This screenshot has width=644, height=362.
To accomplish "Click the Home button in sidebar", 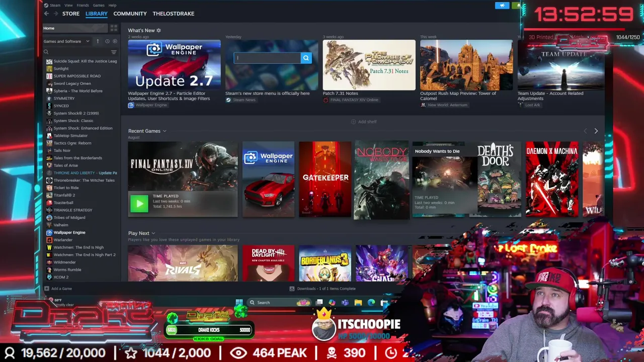I will 75,28.
